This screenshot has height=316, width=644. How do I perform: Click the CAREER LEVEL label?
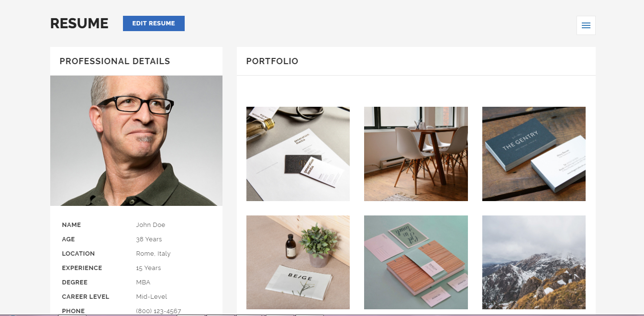point(86,297)
